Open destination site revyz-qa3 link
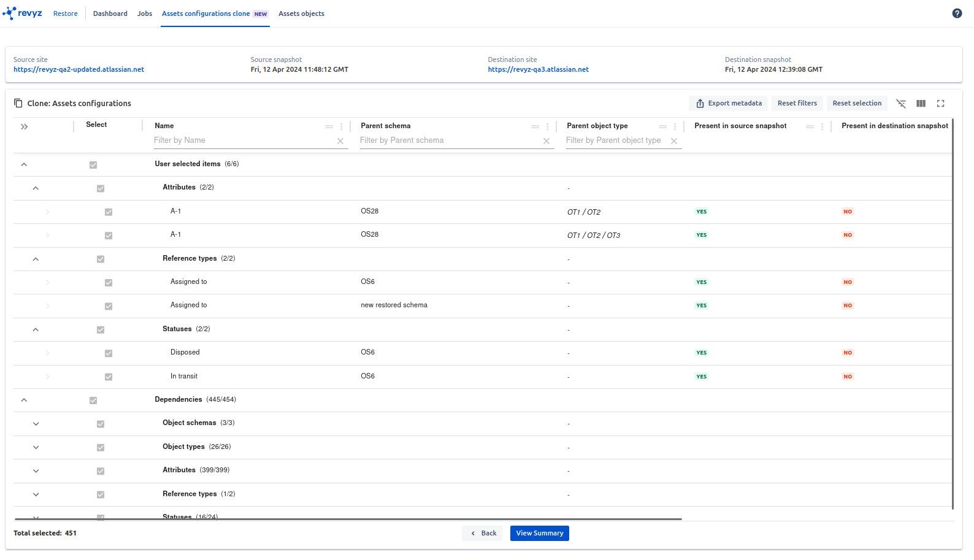This screenshot has width=974, height=560. [x=539, y=69]
